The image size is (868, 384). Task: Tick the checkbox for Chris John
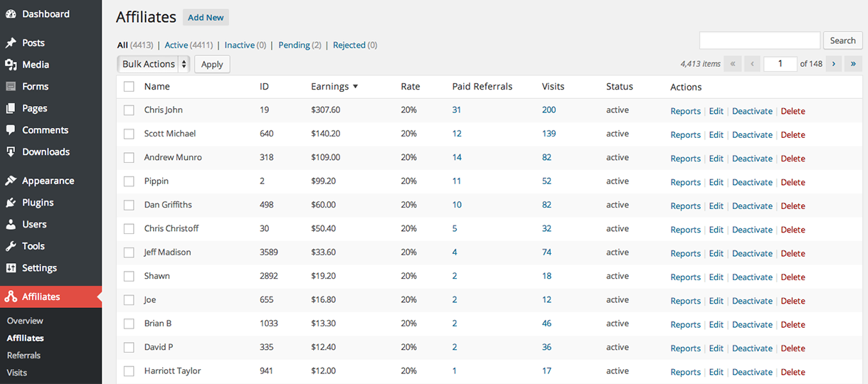coord(129,110)
